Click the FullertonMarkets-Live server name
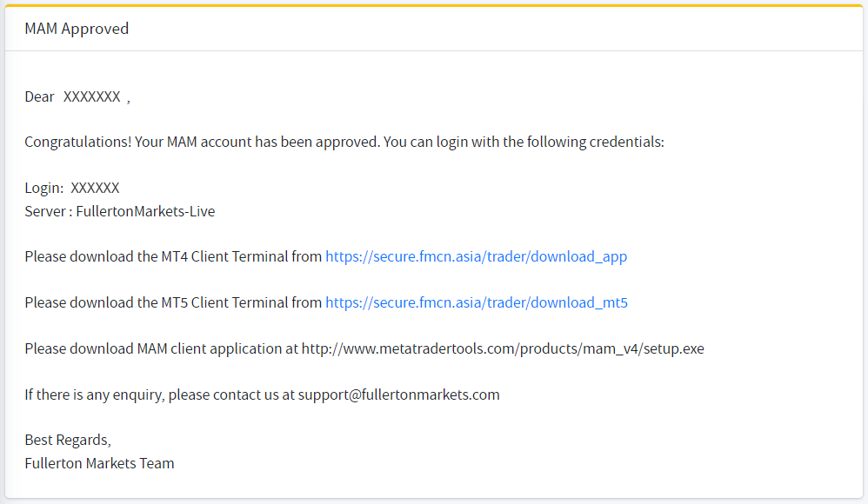The width and height of the screenshot is (868, 504). pyautogui.click(x=145, y=211)
